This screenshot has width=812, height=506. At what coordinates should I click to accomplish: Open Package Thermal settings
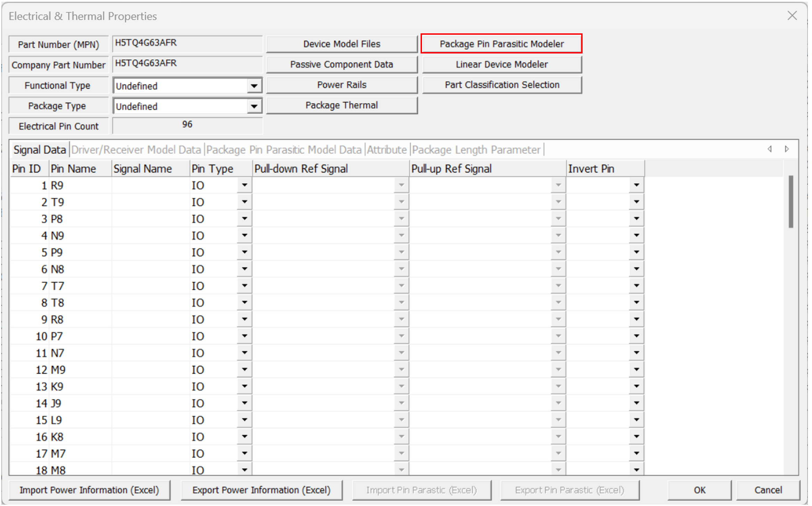coord(341,105)
